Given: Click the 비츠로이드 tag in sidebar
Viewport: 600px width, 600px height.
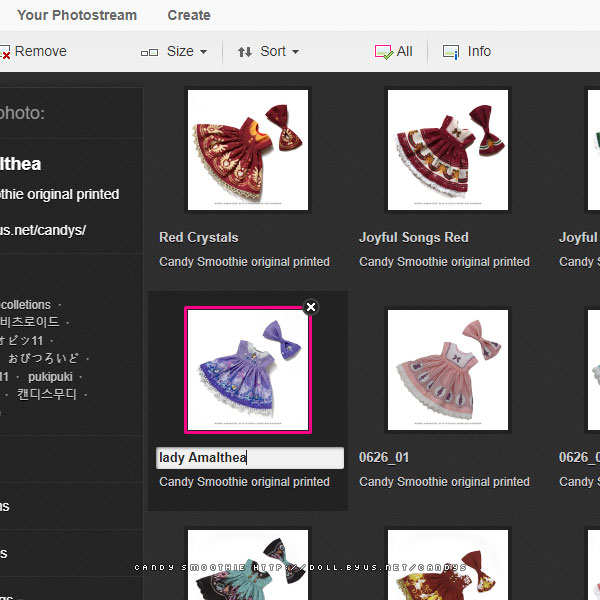Looking at the screenshot, I should [30, 322].
